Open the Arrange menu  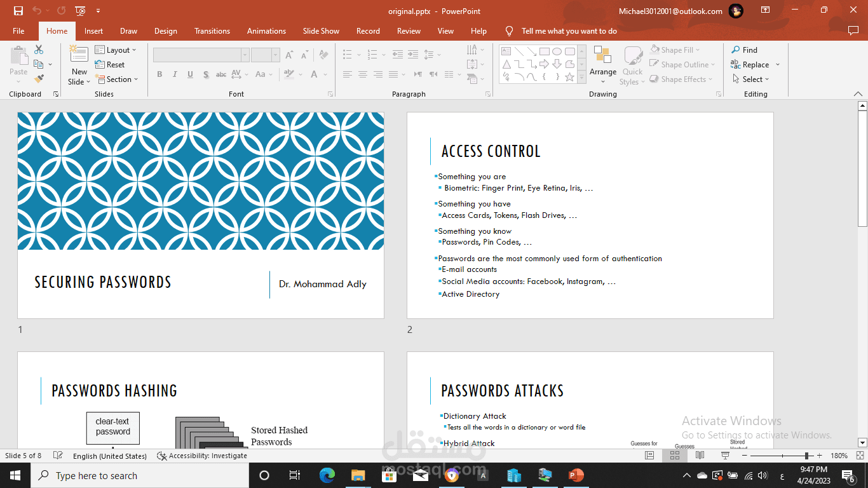point(602,65)
